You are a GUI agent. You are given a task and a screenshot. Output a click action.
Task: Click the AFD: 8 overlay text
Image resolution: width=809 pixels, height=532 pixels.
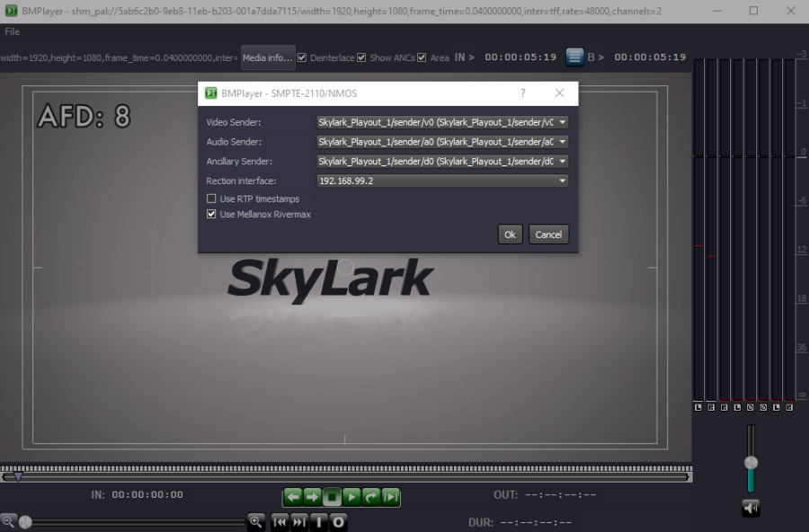click(84, 116)
